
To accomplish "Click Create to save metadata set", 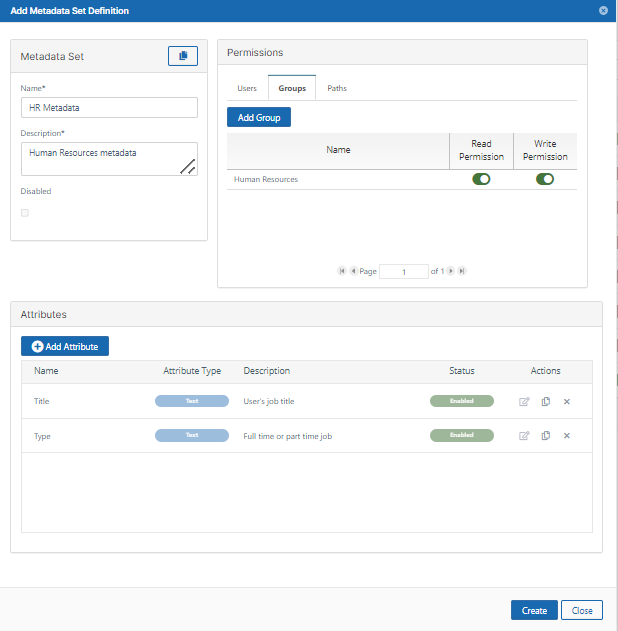I will (534, 610).
